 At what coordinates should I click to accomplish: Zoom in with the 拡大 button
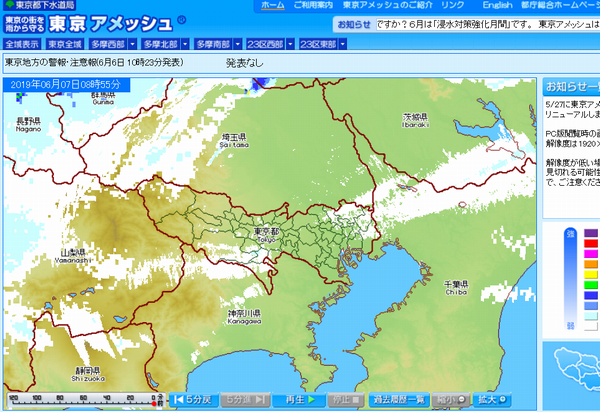click(492, 400)
